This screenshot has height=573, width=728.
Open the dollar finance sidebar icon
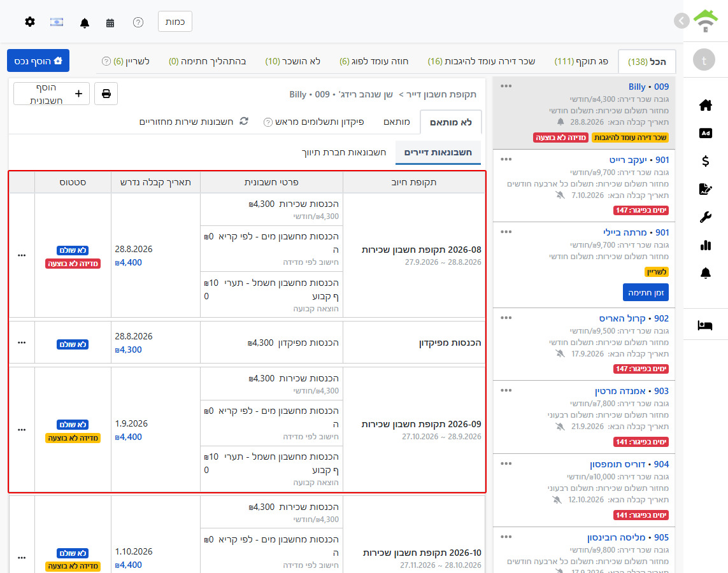pyautogui.click(x=705, y=161)
